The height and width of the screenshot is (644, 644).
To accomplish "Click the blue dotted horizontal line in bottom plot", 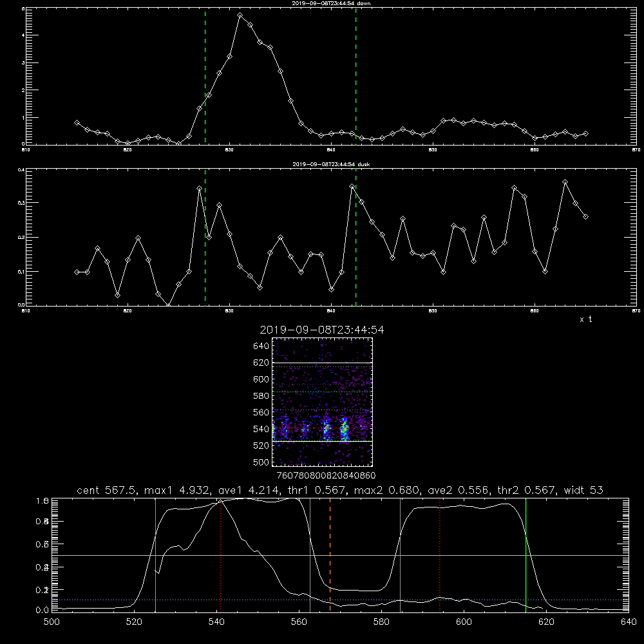I will click(340, 600).
